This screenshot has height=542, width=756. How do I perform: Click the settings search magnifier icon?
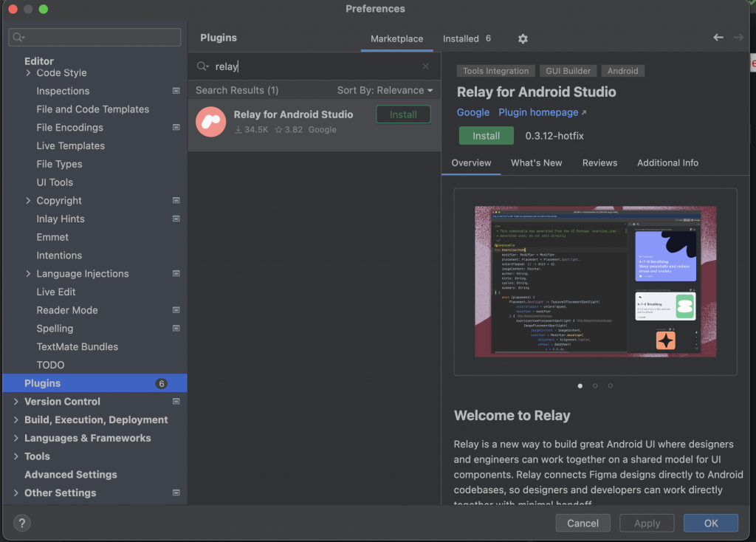18,37
